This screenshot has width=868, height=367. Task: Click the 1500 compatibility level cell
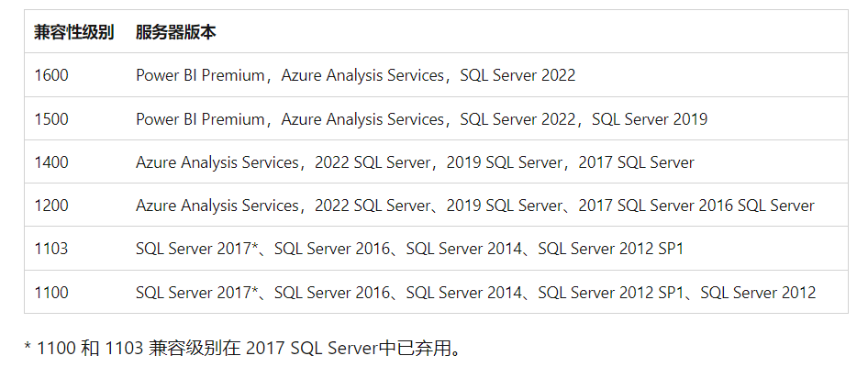point(51,118)
